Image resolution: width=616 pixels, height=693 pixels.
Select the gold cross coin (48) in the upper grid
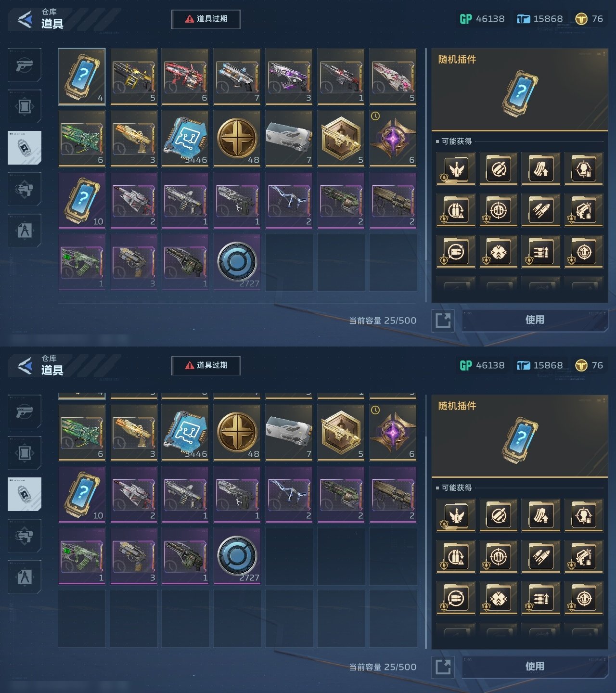click(x=237, y=138)
